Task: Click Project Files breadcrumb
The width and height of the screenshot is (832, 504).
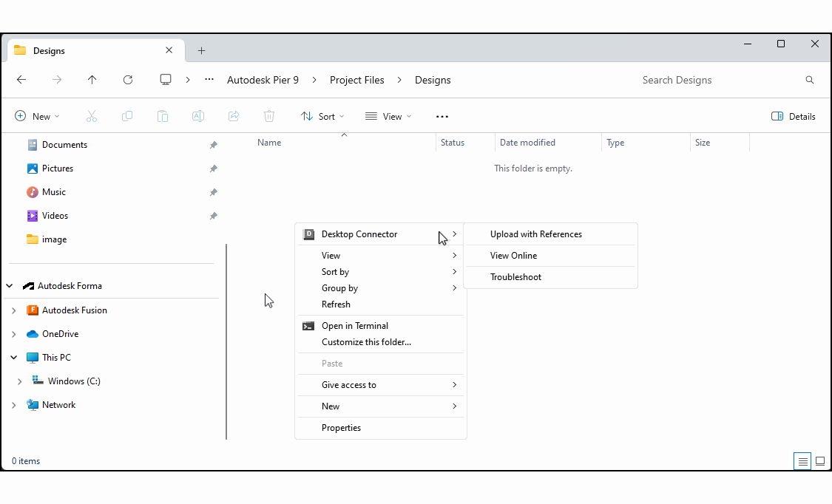Action: [x=357, y=80]
